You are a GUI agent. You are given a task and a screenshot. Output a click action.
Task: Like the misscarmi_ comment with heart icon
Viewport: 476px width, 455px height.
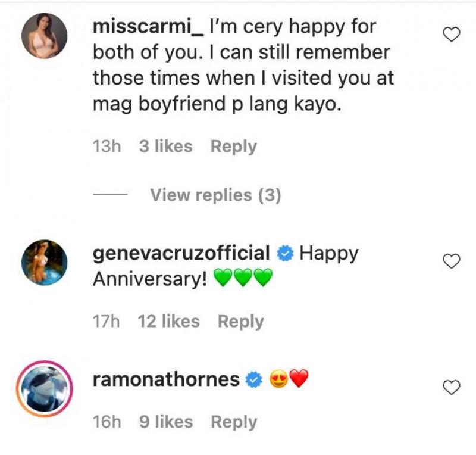point(452,35)
